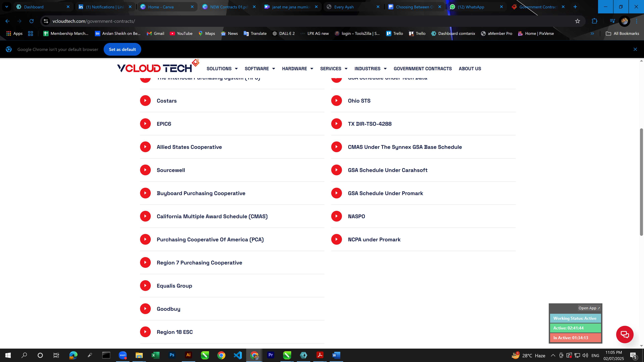Open the weather widget showing 28°C Haze

point(528,355)
